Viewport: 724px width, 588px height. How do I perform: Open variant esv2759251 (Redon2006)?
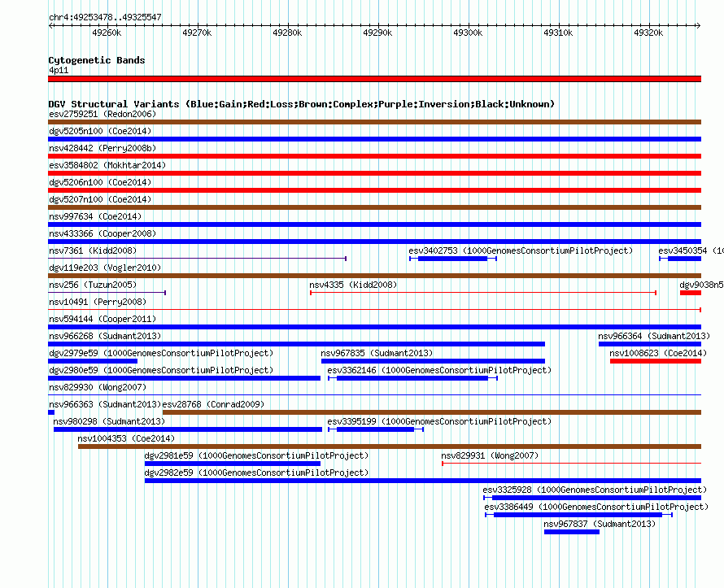pos(102,114)
